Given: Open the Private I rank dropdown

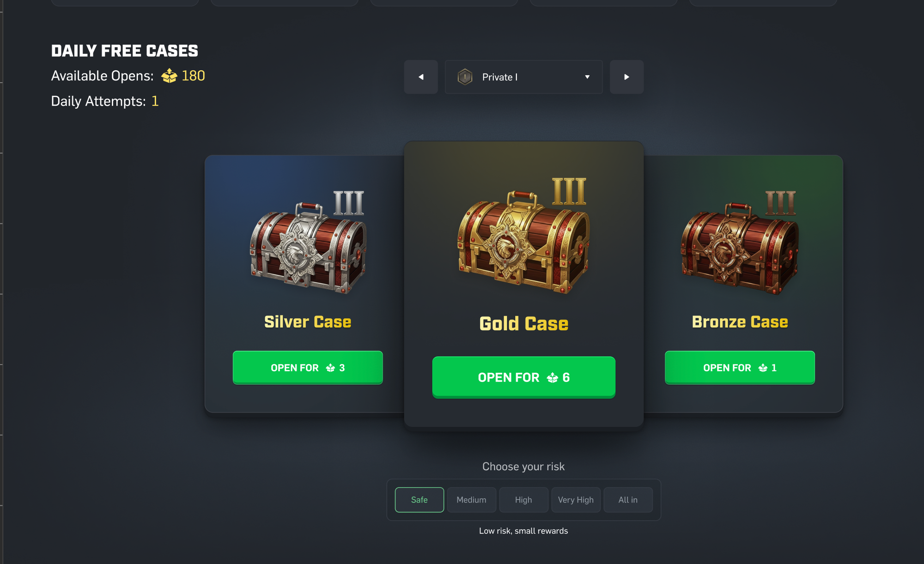Looking at the screenshot, I should pos(523,77).
